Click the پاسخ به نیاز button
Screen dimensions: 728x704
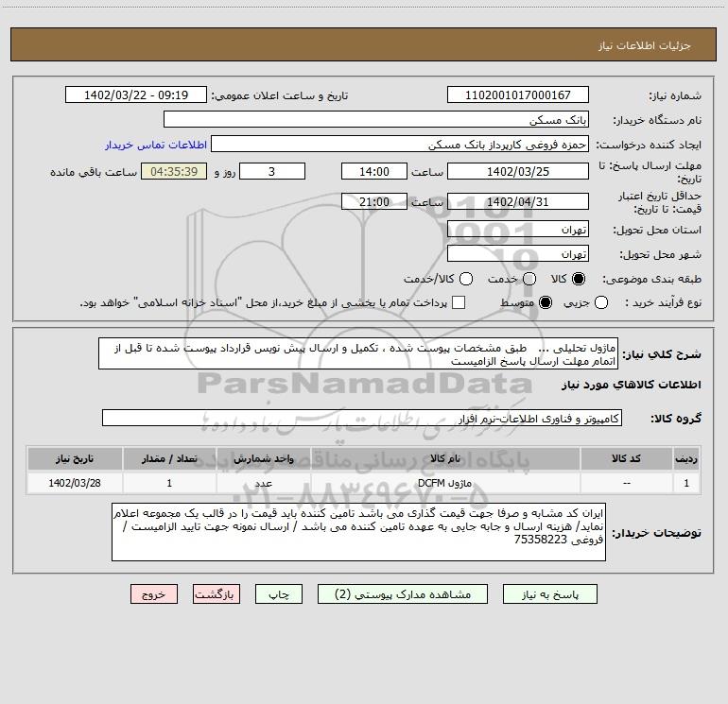(x=549, y=594)
